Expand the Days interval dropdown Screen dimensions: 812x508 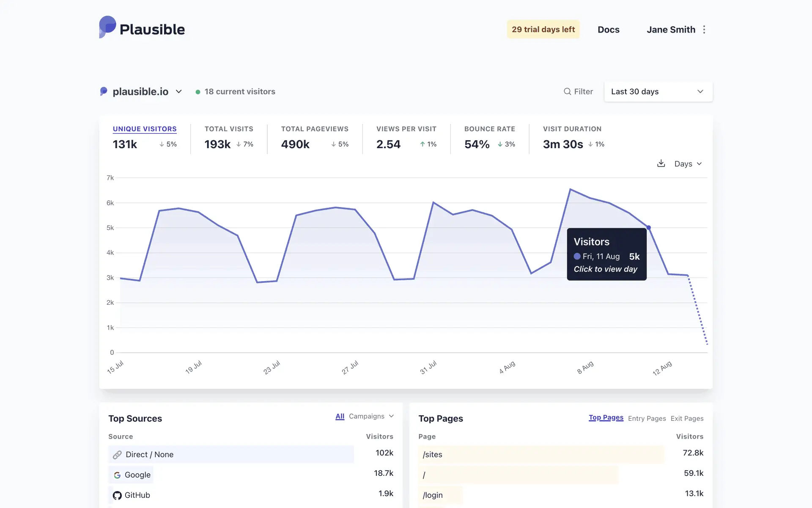click(688, 164)
